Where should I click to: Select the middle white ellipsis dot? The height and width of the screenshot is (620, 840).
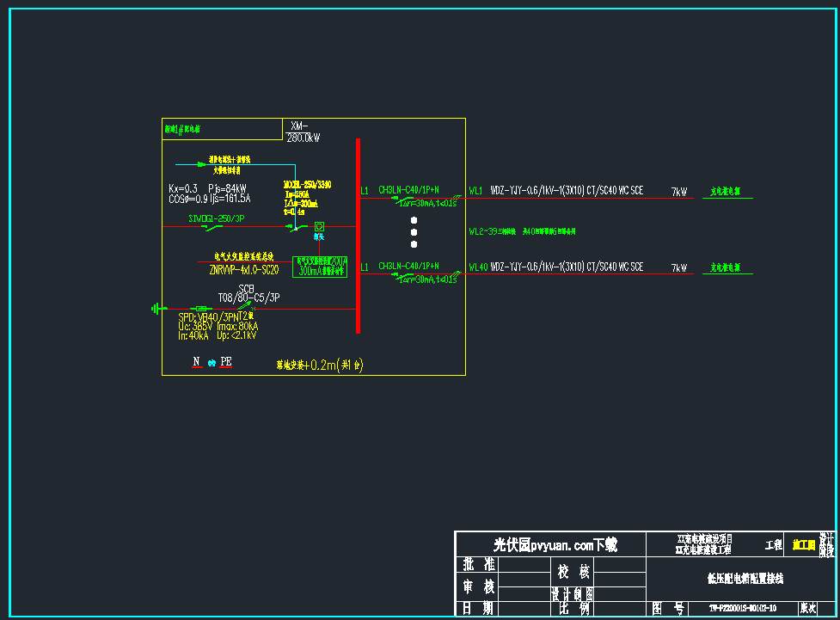pos(414,232)
